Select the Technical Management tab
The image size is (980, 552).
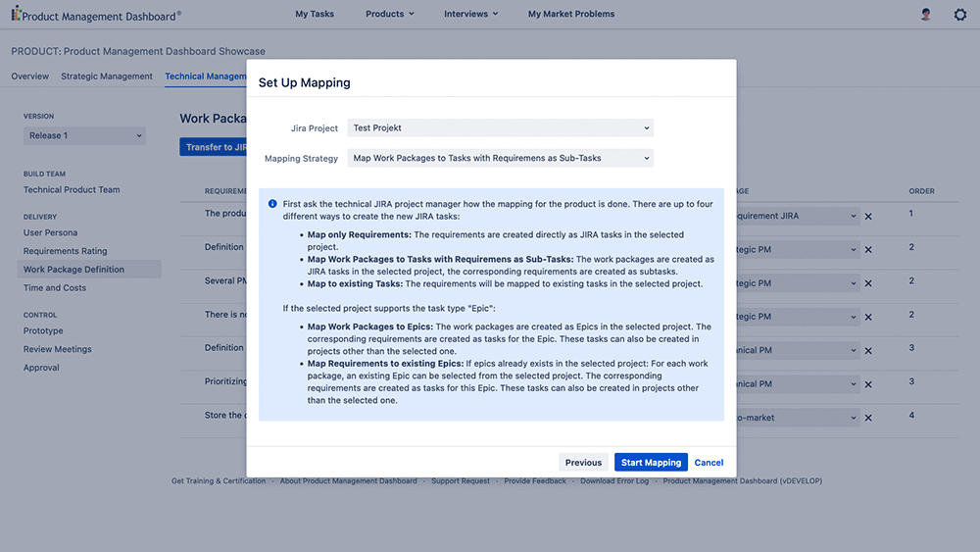206,76
